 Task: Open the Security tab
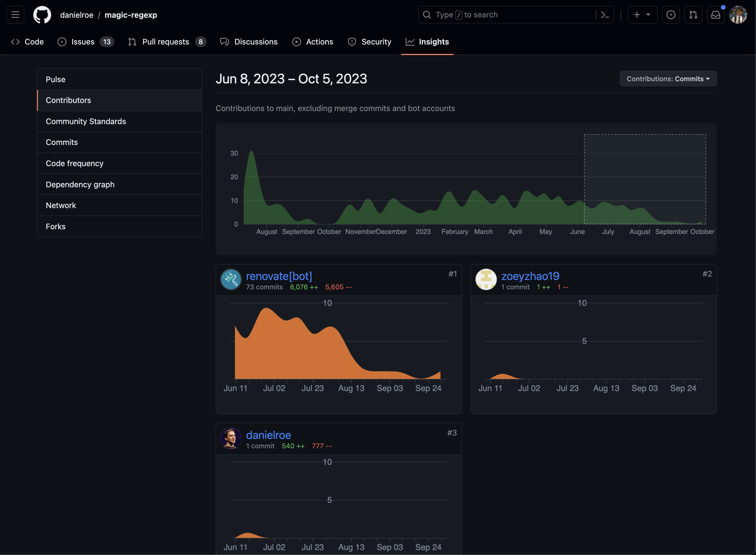tap(370, 42)
